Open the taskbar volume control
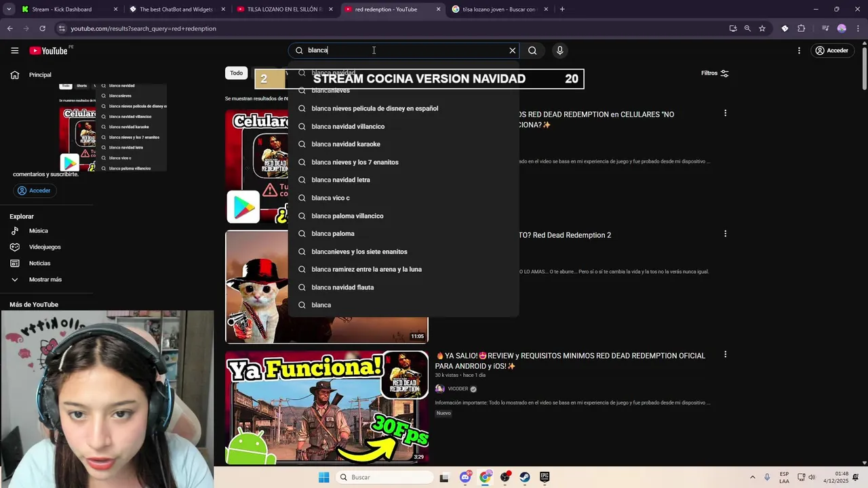 pyautogui.click(x=812, y=477)
